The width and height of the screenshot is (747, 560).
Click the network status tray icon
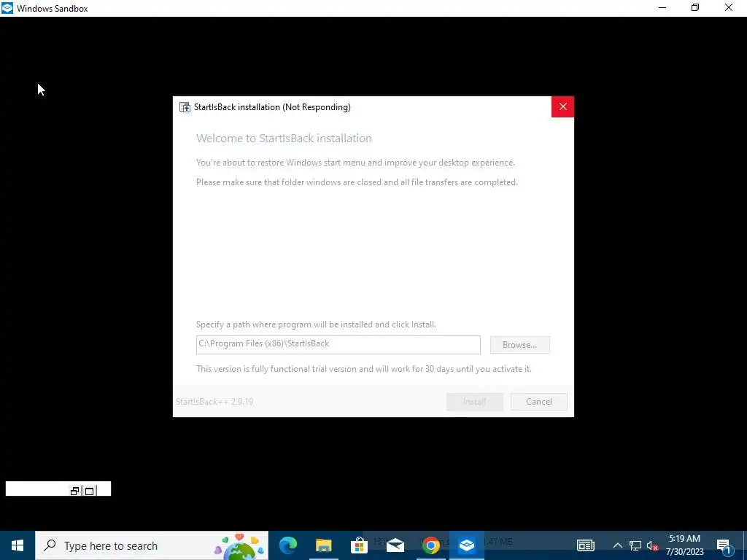[635, 545]
